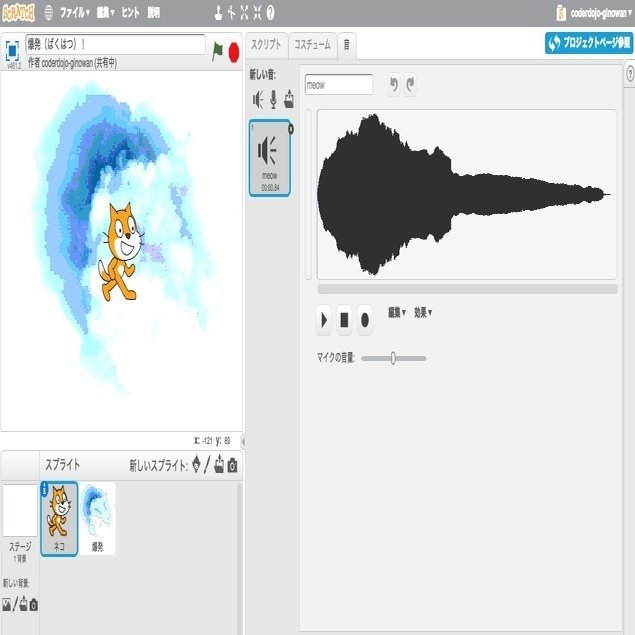Click the プロジェクトページ参照 button
This screenshot has width=635, height=635.
(589, 43)
